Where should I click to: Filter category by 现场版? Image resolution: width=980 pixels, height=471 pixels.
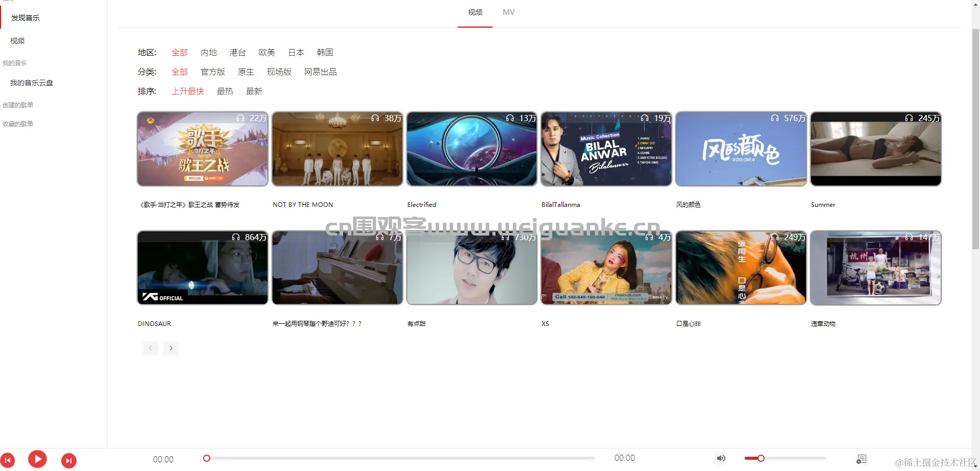pos(279,72)
